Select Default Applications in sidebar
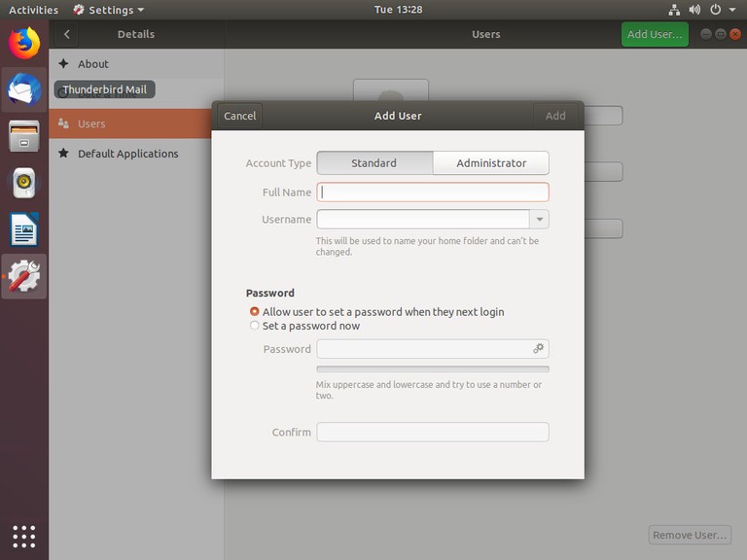 (136, 154)
